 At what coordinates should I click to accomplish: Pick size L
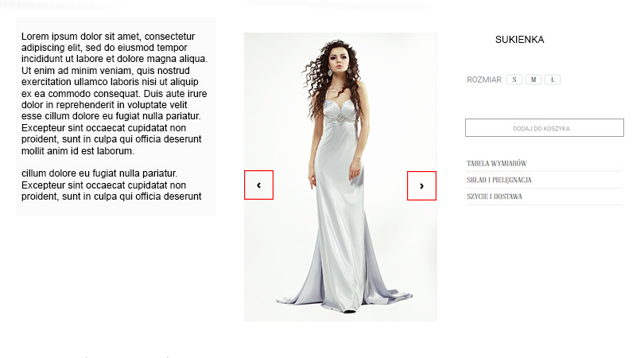point(553,80)
